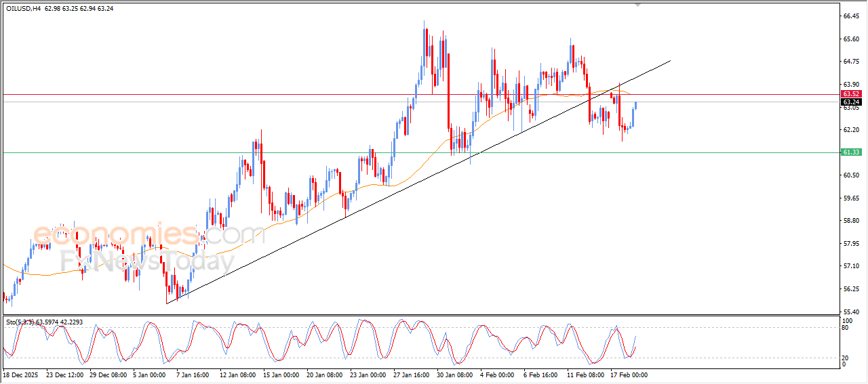Click the 29 Dec 08:00 time label
Screen dimensions: 868x384
click(108, 374)
